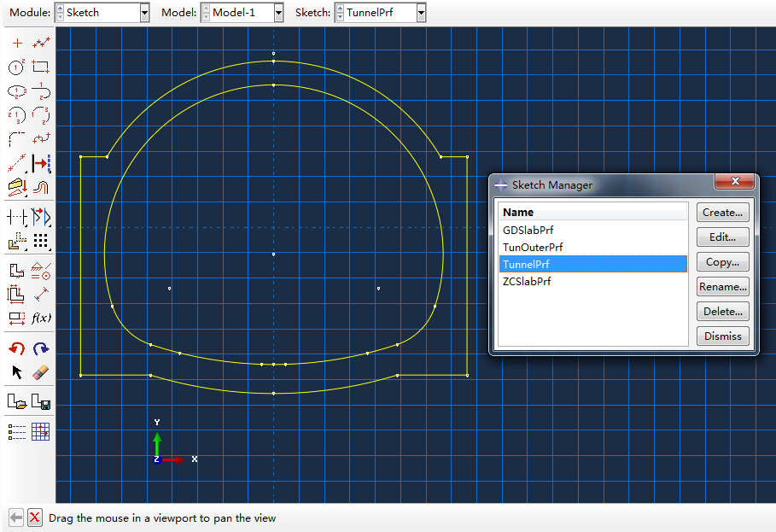Choose the Create Fillet tool
The image size is (776, 532).
(16, 138)
